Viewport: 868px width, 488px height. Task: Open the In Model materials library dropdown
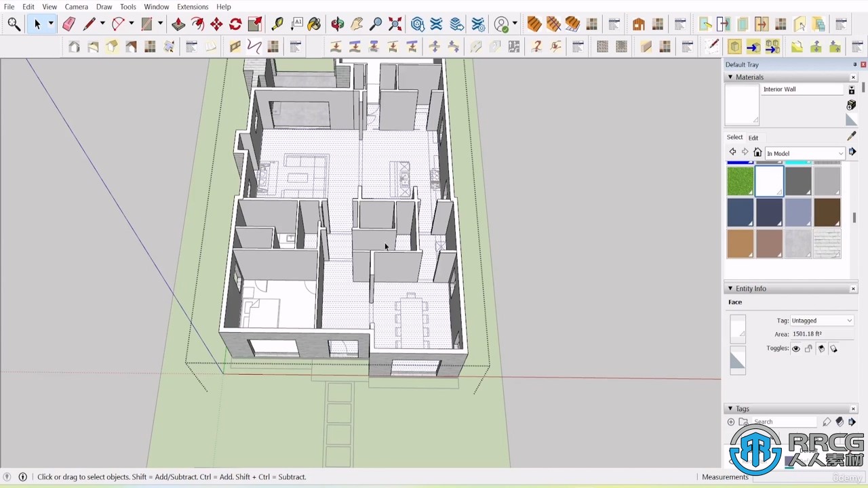tap(804, 153)
